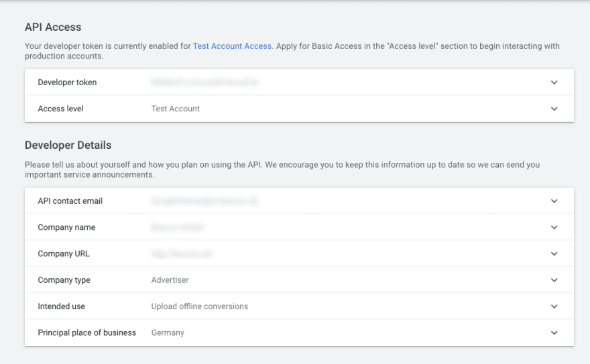Click the Company type label

pyautogui.click(x=64, y=280)
